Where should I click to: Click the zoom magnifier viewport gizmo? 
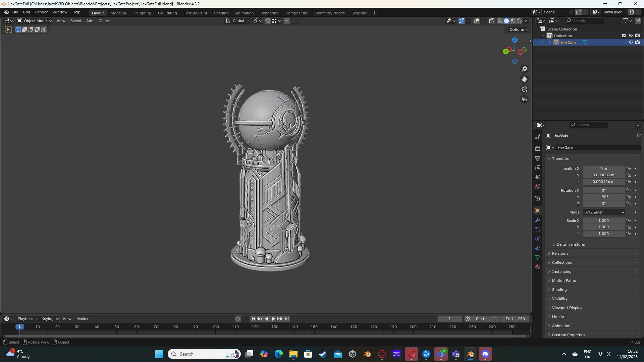tap(524, 69)
